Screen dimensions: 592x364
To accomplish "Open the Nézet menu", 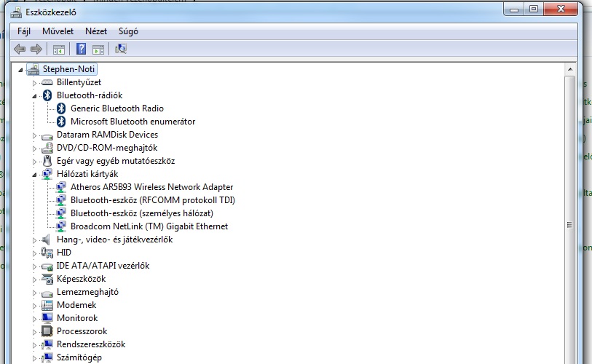I will pos(96,31).
